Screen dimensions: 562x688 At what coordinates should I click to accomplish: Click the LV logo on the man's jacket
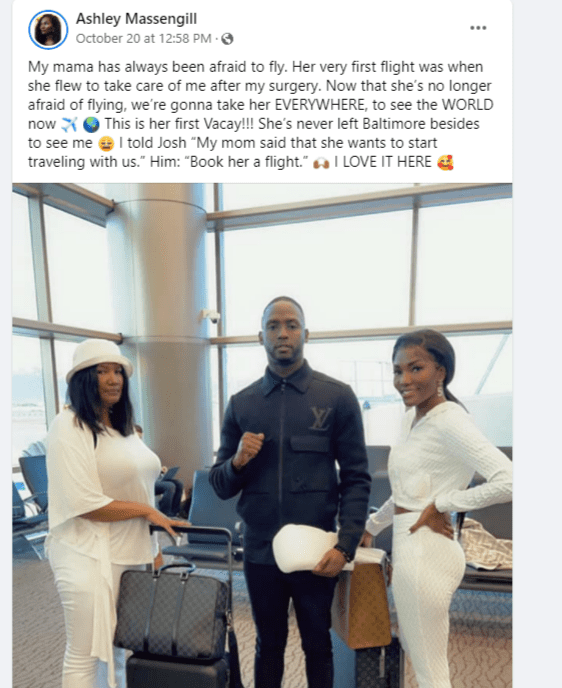tap(320, 418)
